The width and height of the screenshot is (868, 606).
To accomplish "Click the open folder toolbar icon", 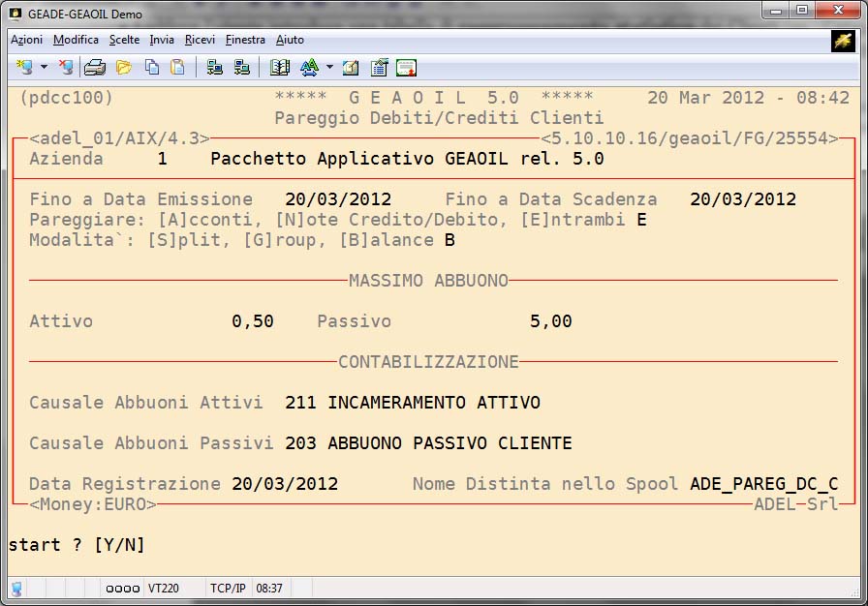I will click(x=123, y=67).
